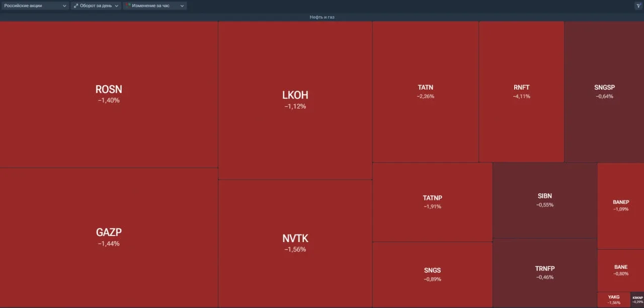Expand the Российские акции dropdown
Image resolution: width=644 pixels, height=308 pixels.
click(x=35, y=6)
